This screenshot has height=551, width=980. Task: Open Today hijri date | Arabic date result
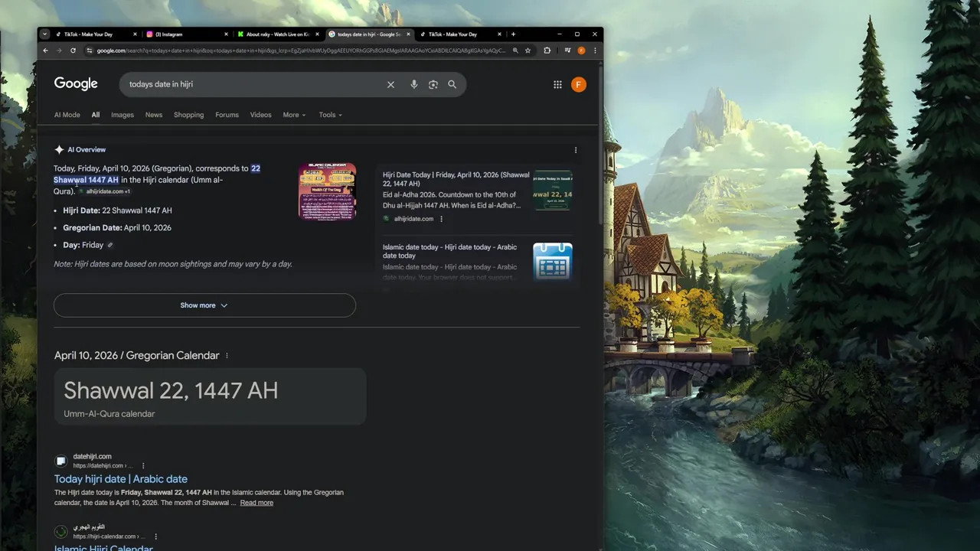point(121,479)
